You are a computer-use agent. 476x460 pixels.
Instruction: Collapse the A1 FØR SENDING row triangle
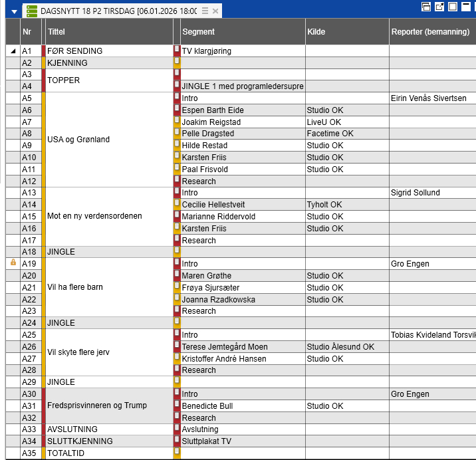[13, 51]
